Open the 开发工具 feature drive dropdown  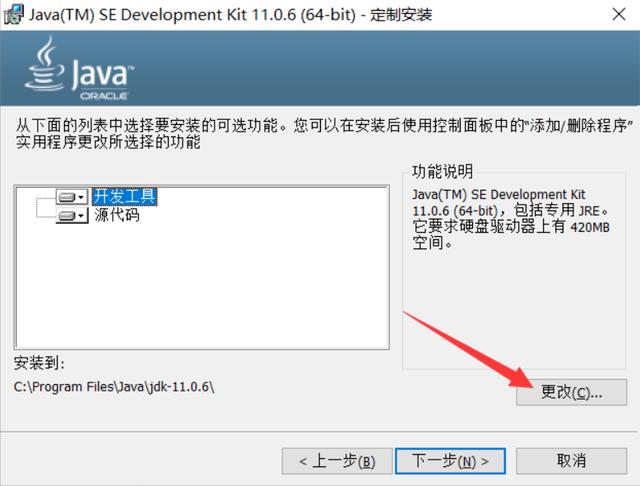pyautogui.click(x=72, y=197)
